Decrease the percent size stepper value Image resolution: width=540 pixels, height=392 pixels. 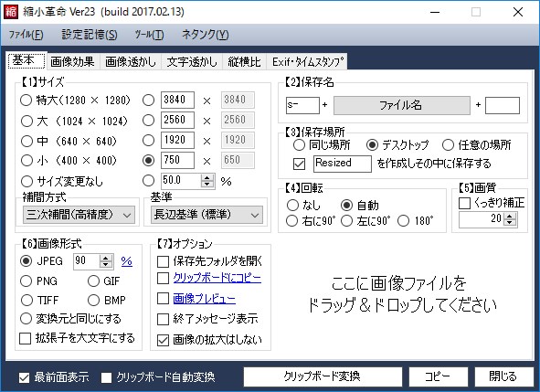point(207,184)
